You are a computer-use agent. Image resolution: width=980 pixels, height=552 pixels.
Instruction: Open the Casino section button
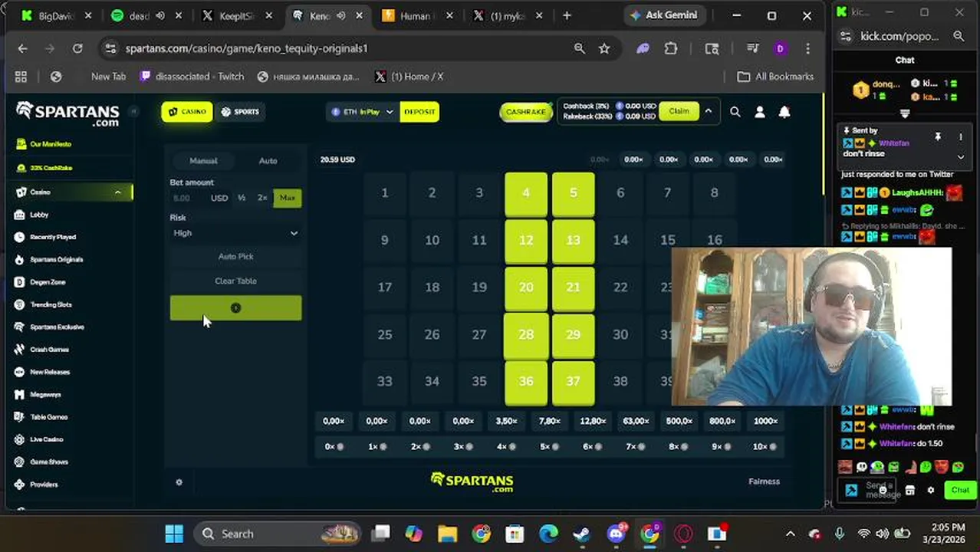187,112
